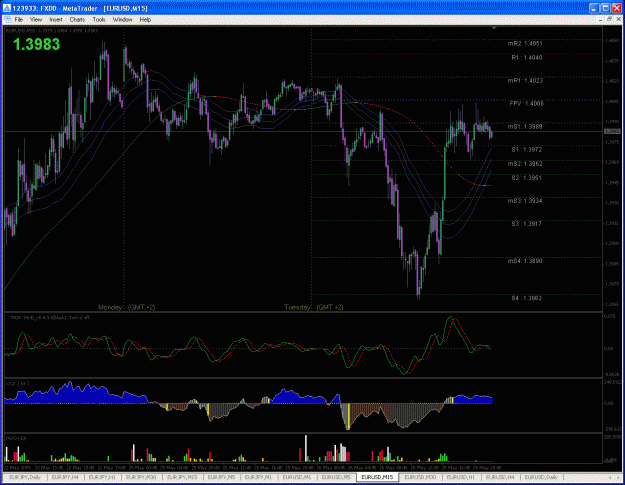Click the S3 : 1.3917 pivot label

pos(527,224)
